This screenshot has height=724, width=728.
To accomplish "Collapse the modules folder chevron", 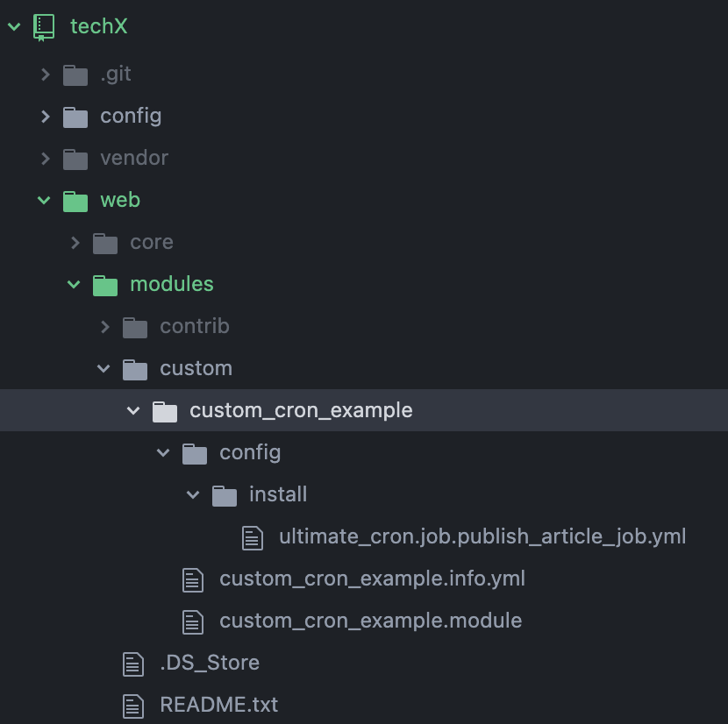I will point(74,284).
